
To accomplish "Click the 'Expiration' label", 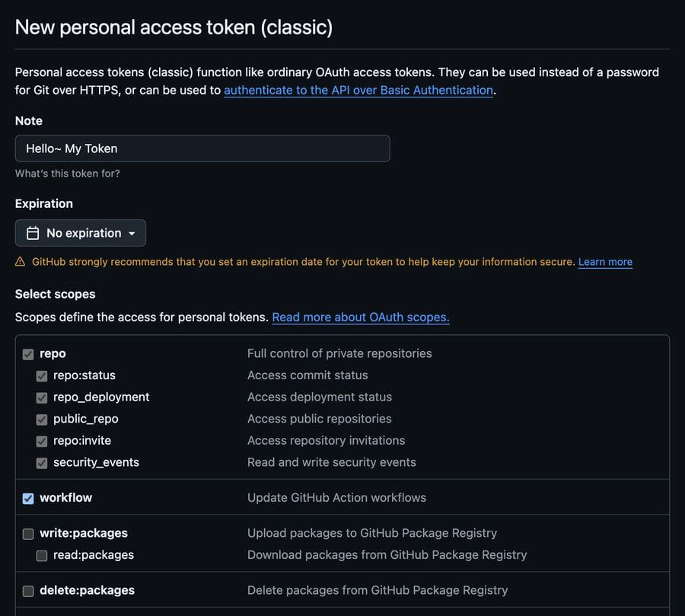I will [44, 204].
